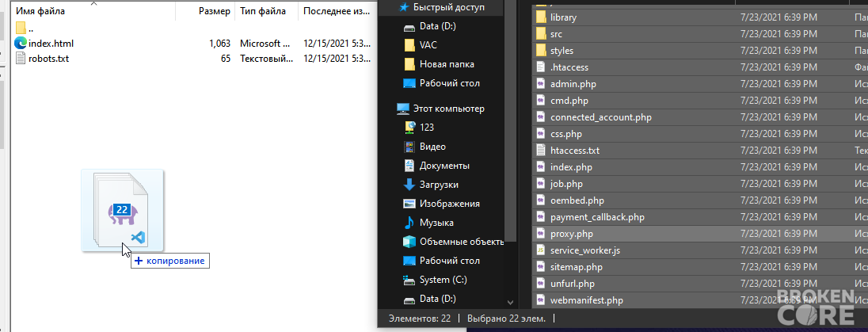
Task: Click the Музыка note icon
Action: click(409, 222)
